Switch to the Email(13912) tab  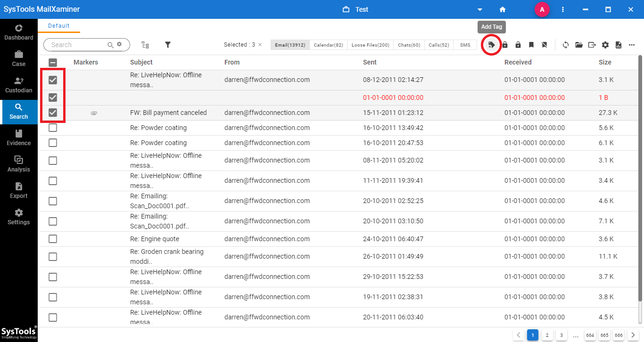point(290,45)
